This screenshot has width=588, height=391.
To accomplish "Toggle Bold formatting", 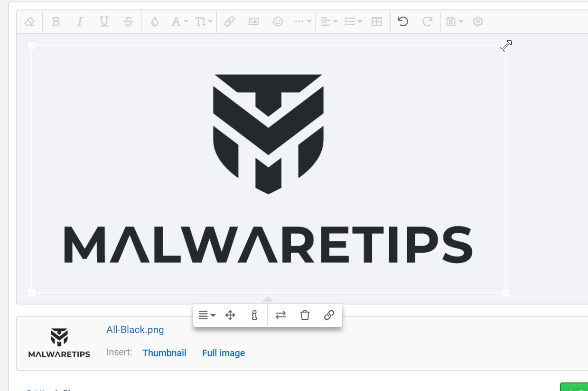I will point(56,22).
